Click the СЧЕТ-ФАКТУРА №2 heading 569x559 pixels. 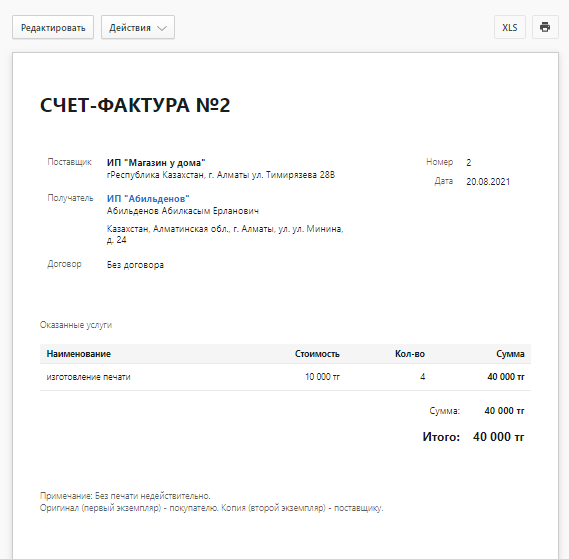[135, 105]
